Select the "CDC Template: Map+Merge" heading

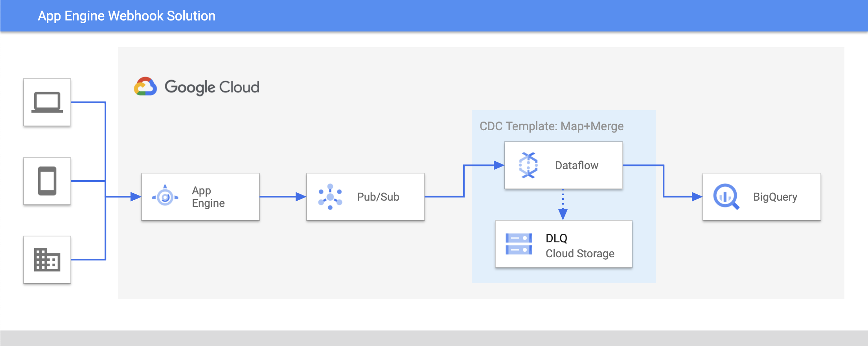[x=552, y=126]
